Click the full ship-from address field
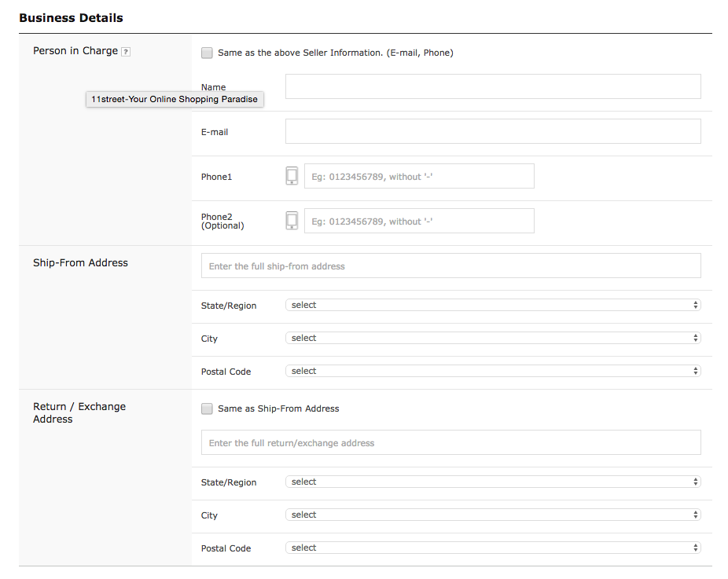The image size is (728, 579). 450,266
